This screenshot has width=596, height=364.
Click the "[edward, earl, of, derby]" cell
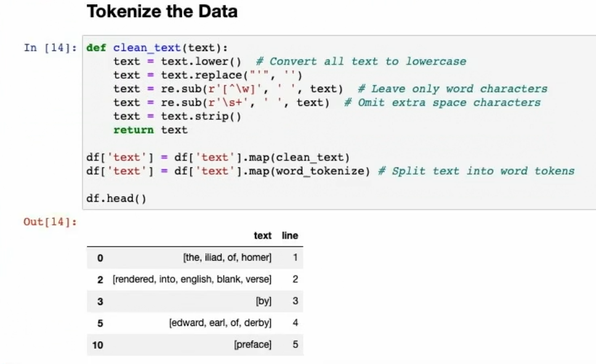[220, 323]
